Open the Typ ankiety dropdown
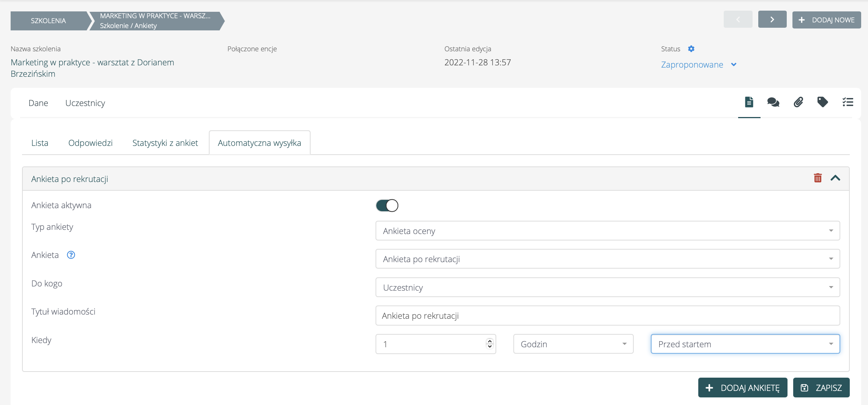The image size is (868, 405). pyautogui.click(x=608, y=231)
